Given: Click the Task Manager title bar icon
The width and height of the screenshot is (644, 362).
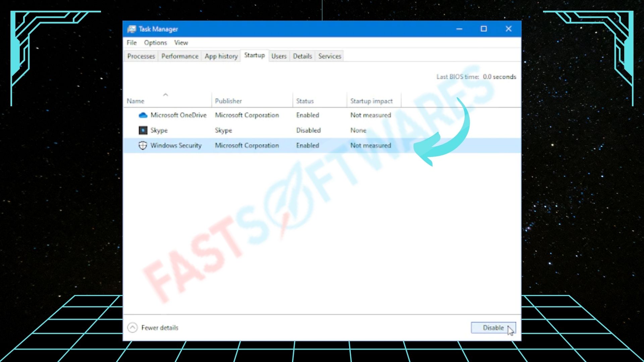Looking at the screenshot, I should 131,29.
